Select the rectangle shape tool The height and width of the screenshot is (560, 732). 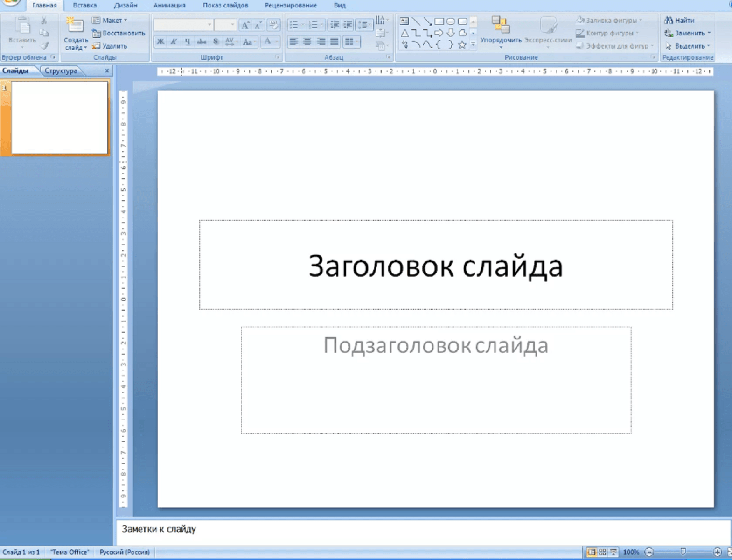439,21
